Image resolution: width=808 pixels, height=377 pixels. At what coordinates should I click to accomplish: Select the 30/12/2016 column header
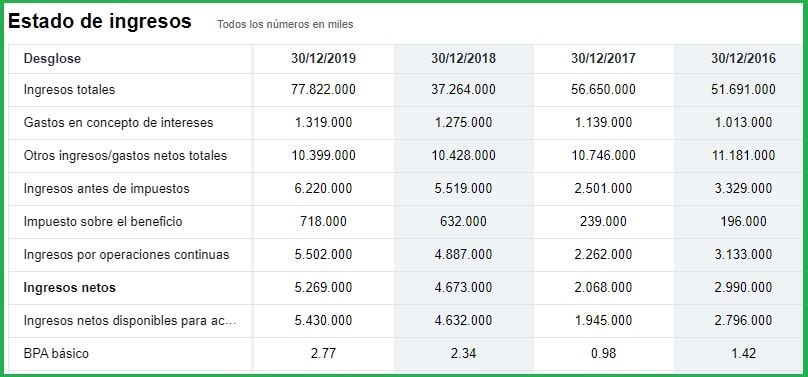click(743, 59)
